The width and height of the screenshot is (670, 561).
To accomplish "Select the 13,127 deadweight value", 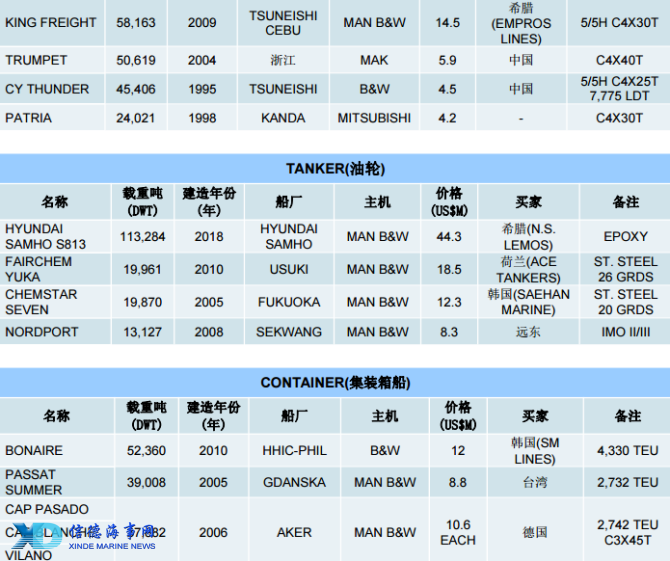I will click(142, 332).
